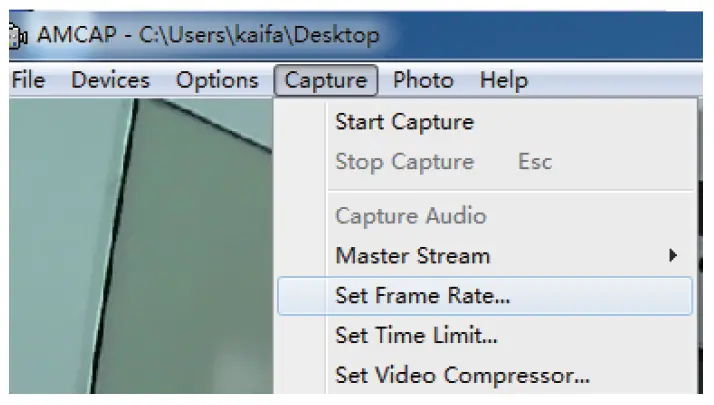The width and height of the screenshot is (714, 405).
Task: Click the blank icon gutter beside Start Capture
Action: click(x=304, y=123)
